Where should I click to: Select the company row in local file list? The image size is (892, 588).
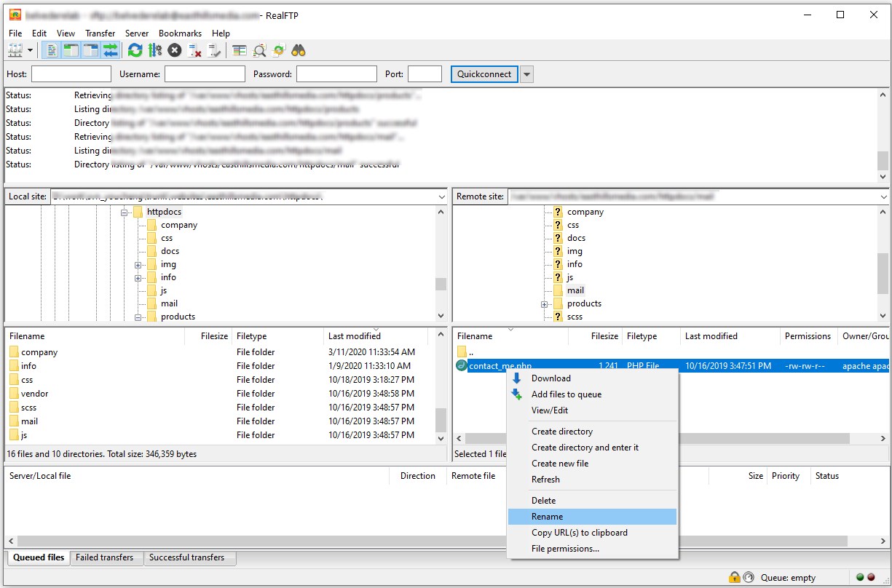click(220, 352)
